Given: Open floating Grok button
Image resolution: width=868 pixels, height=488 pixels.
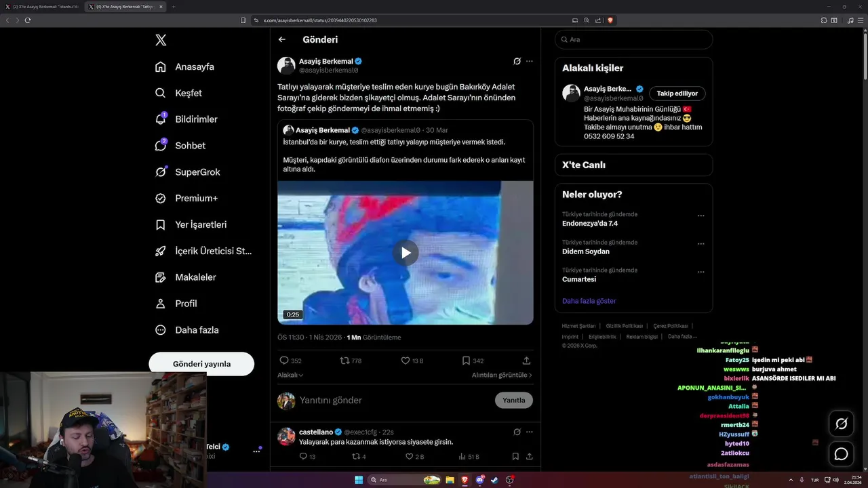Looking at the screenshot, I should coord(842,424).
